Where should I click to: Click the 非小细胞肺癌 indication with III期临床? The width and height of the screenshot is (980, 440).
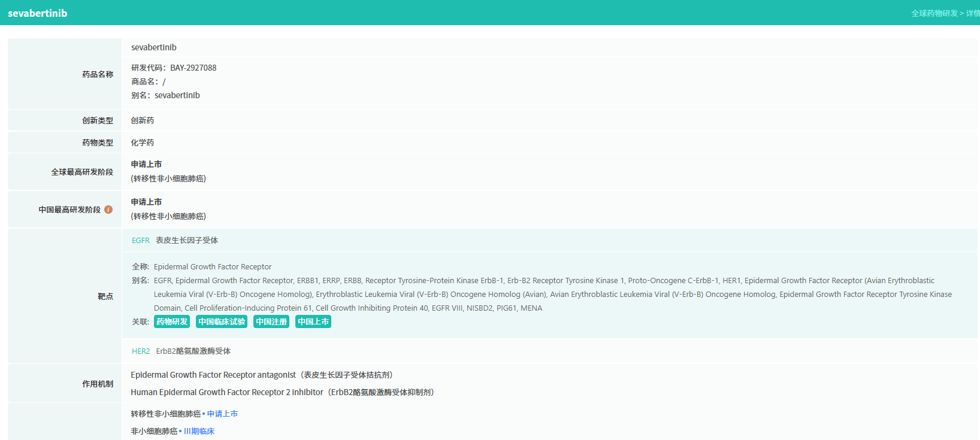[154, 432]
